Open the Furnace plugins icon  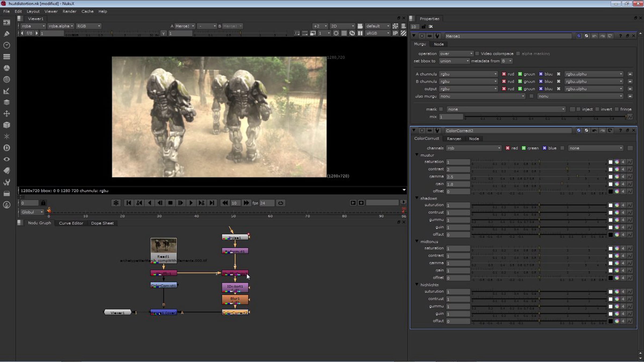tap(7, 205)
